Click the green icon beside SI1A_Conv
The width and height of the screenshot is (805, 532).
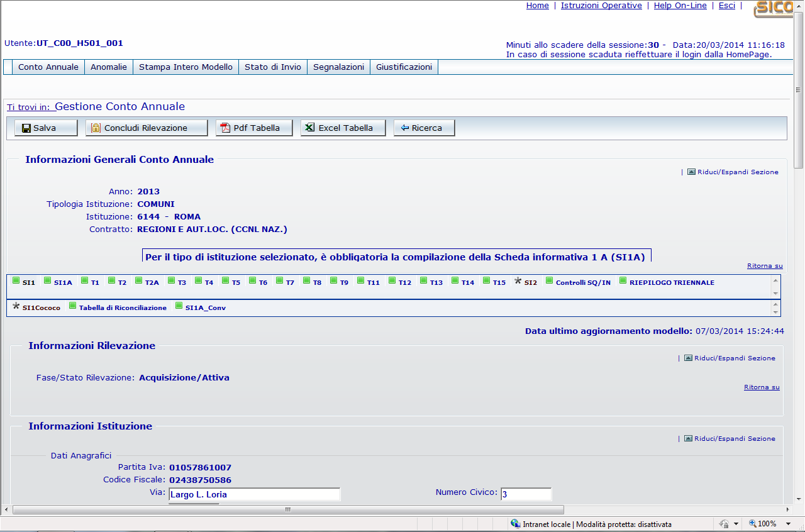click(179, 306)
